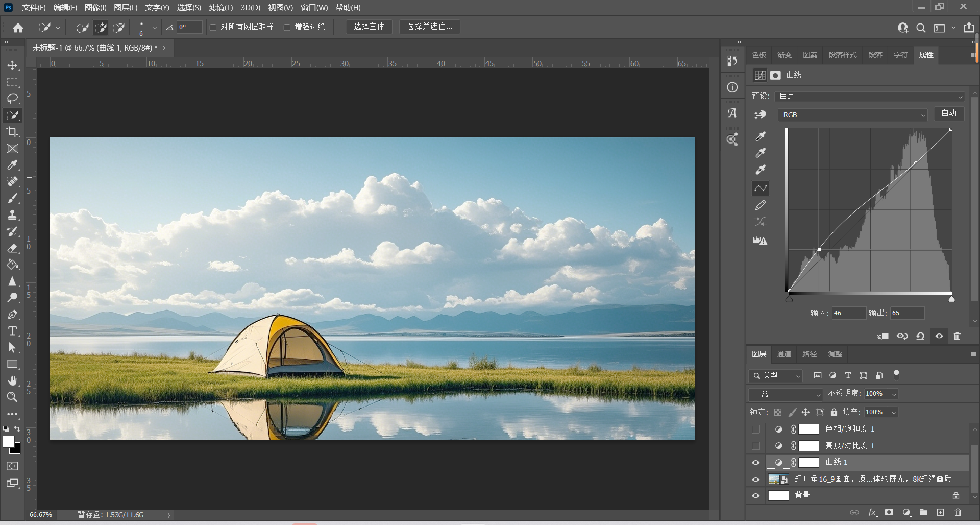The image size is (980, 525).
Task: Open the layer filter 类型 dropdown
Action: (x=775, y=376)
